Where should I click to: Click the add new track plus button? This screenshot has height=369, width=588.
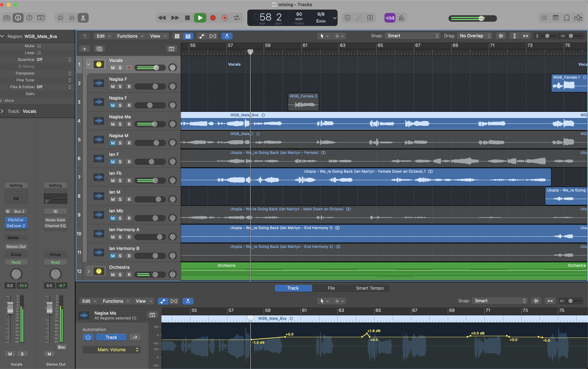[x=84, y=49]
